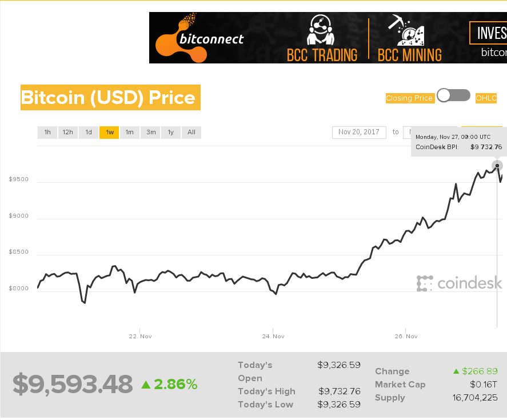Select the 1m time range

pos(130,132)
